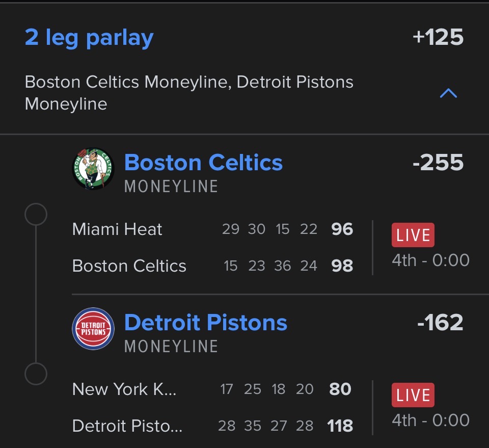The width and height of the screenshot is (489, 448).
Task: Select the Celtics leg status circle
Action: tap(36, 215)
